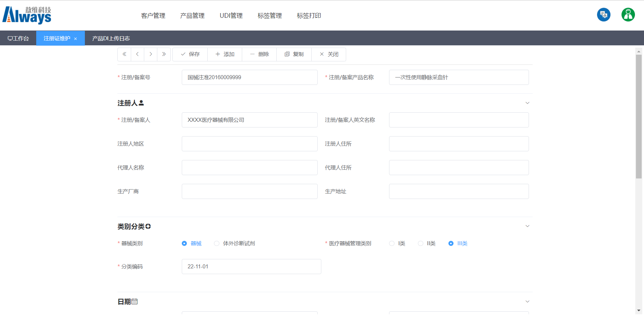The height and width of the screenshot is (316, 644).
Task: Click the 复制 copy button
Action: 294,54
